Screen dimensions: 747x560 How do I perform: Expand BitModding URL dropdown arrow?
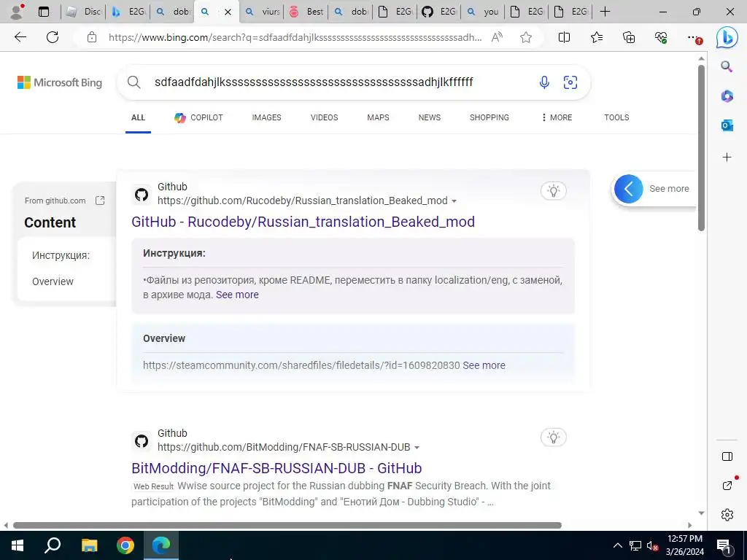point(417,448)
